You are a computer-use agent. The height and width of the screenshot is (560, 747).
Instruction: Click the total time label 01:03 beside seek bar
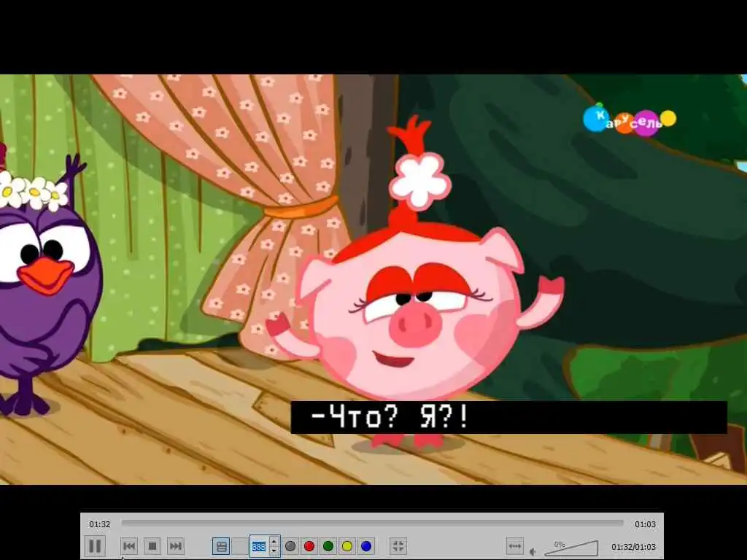click(645, 524)
